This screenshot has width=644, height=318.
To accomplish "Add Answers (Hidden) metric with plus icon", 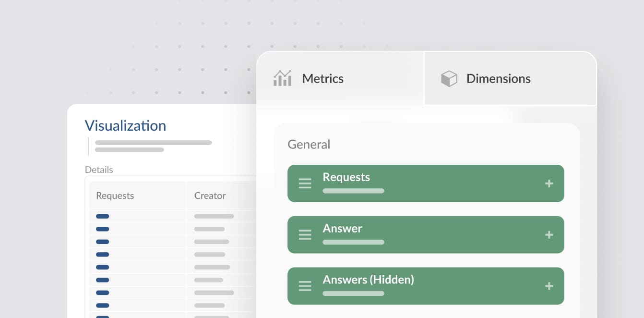I will (x=549, y=286).
